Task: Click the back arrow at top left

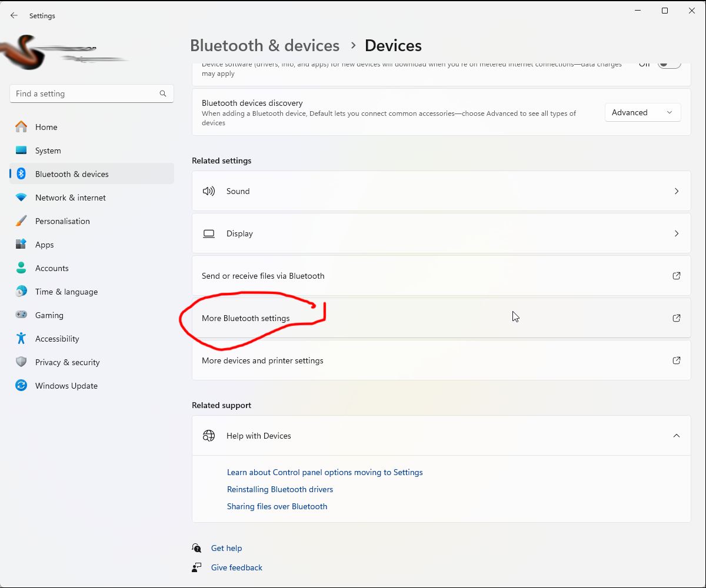Action: click(14, 15)
